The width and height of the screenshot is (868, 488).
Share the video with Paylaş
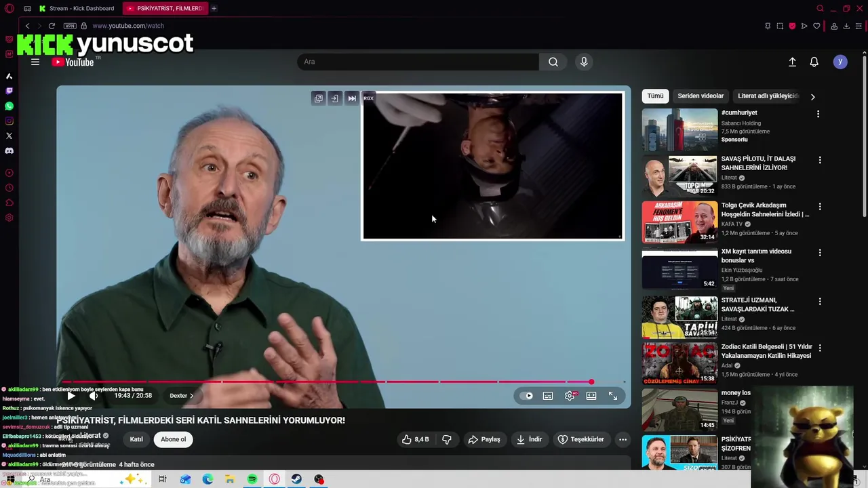click(x=484, y=439)
